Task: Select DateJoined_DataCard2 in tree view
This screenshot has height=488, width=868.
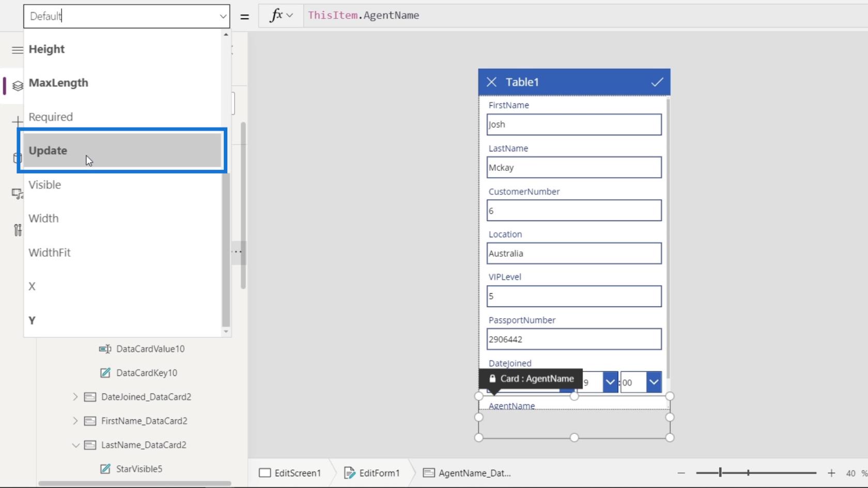Action: 146,397
